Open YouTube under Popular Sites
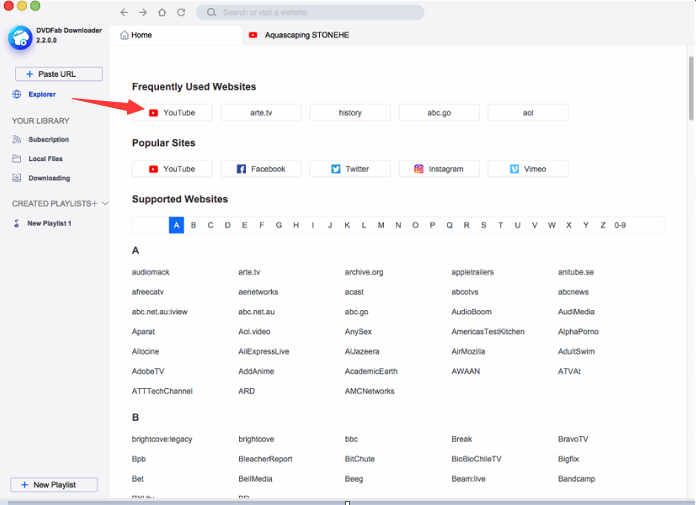696x505 pixels. tap(172, 169)
